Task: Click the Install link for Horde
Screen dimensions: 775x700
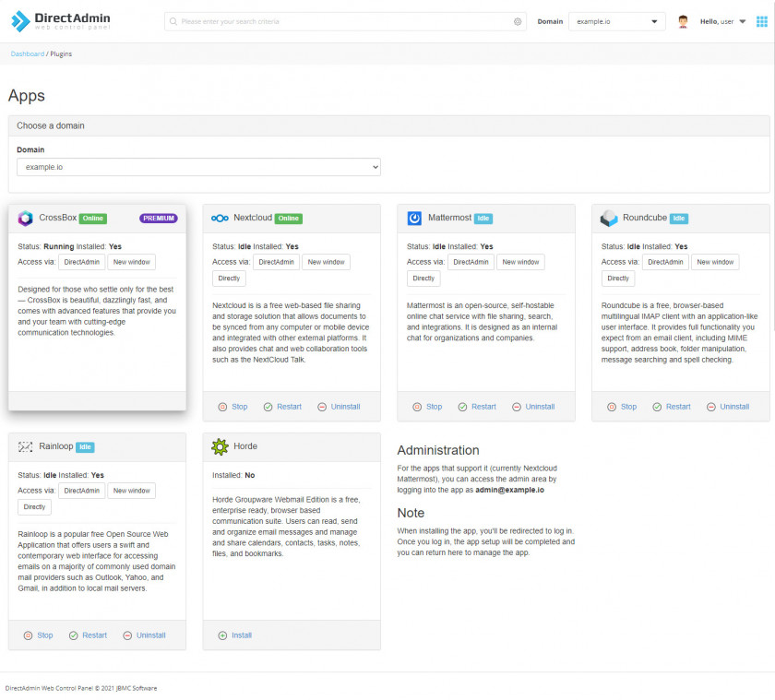Action: click(242, 635)
